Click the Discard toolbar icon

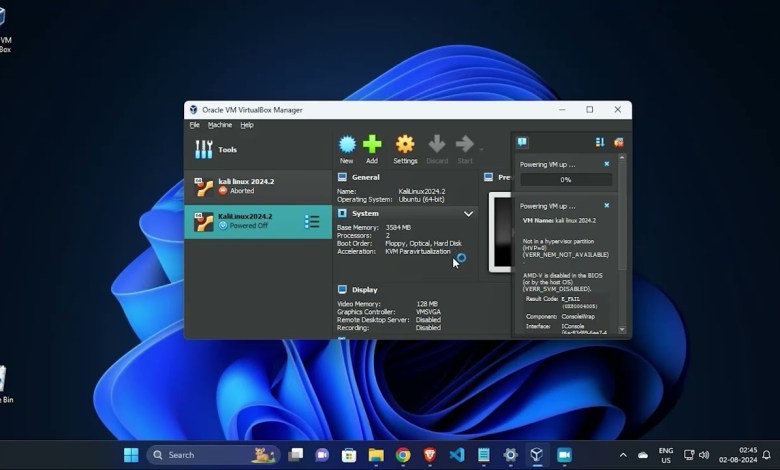[437, 149]
